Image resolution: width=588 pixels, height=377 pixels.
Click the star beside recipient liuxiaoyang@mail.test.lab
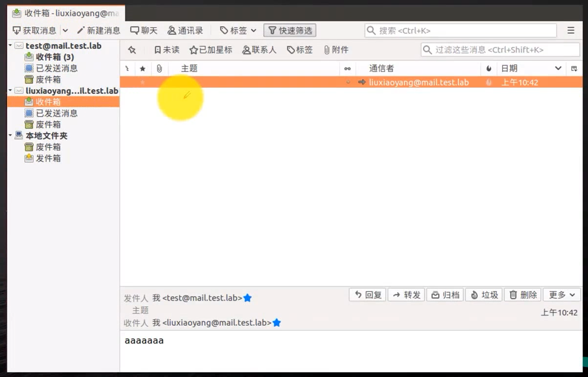(x=277, y=323)
